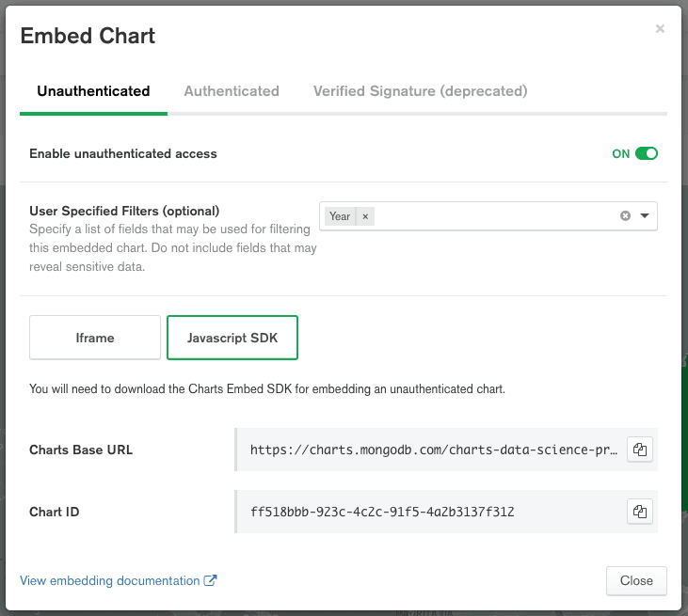Clear all user specified filters
688x616 pixels.
click(625, 216)
